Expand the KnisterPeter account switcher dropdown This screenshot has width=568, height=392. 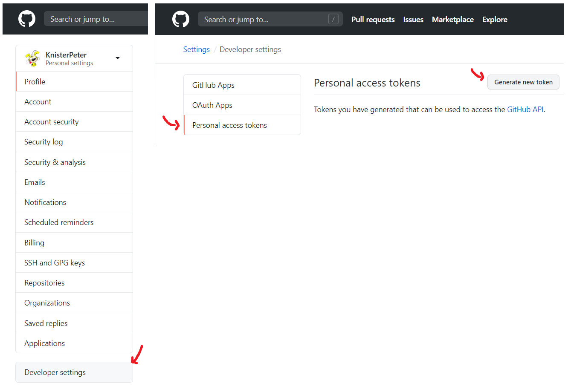coord(118,58)
